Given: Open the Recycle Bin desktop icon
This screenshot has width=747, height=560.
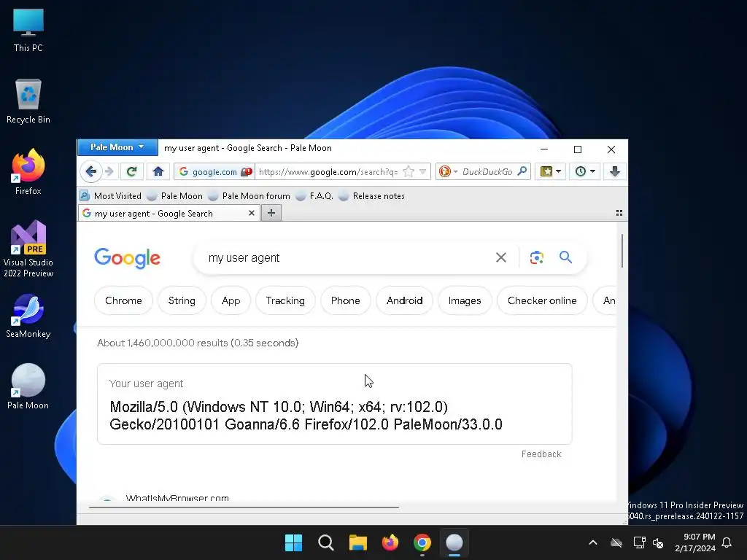Looking at the screenshot, I should pyautogui.click(x=28, y=101).
